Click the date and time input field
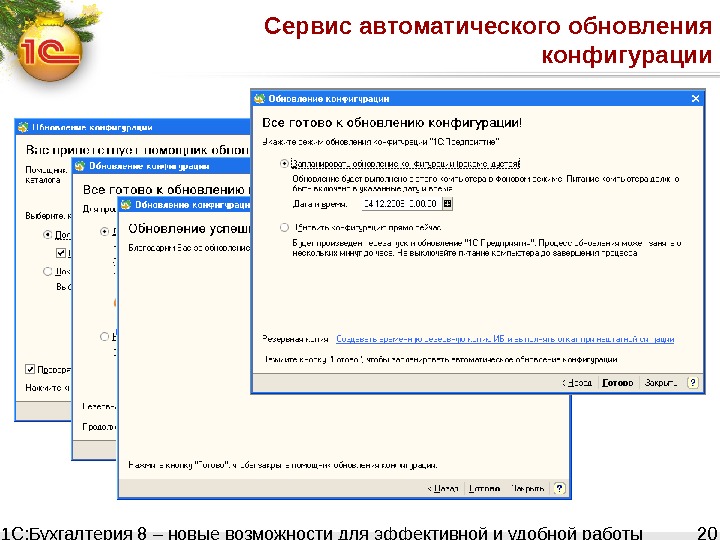 (402, 203)
